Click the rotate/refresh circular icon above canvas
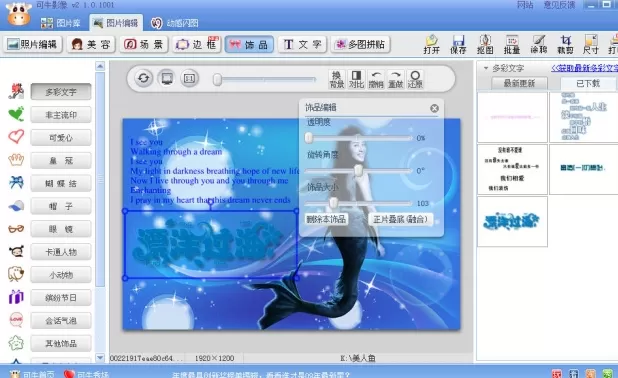 click(x=143, y=78)
